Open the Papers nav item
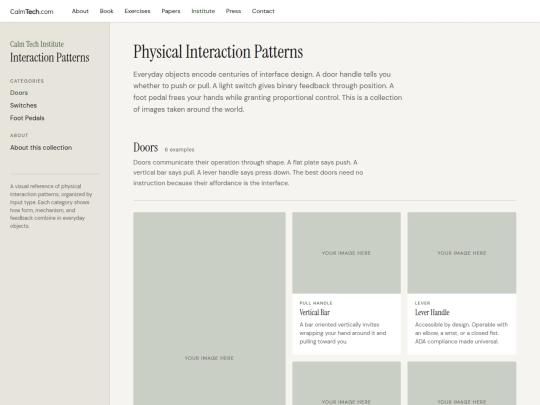Viewport: 540px width, 405px height. pyautogui.click(x=171, y=11)
